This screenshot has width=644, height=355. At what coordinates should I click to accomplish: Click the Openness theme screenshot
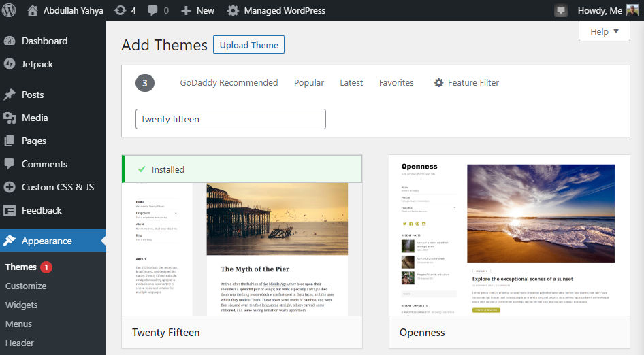pyautogui.click(x=509, y=235)
